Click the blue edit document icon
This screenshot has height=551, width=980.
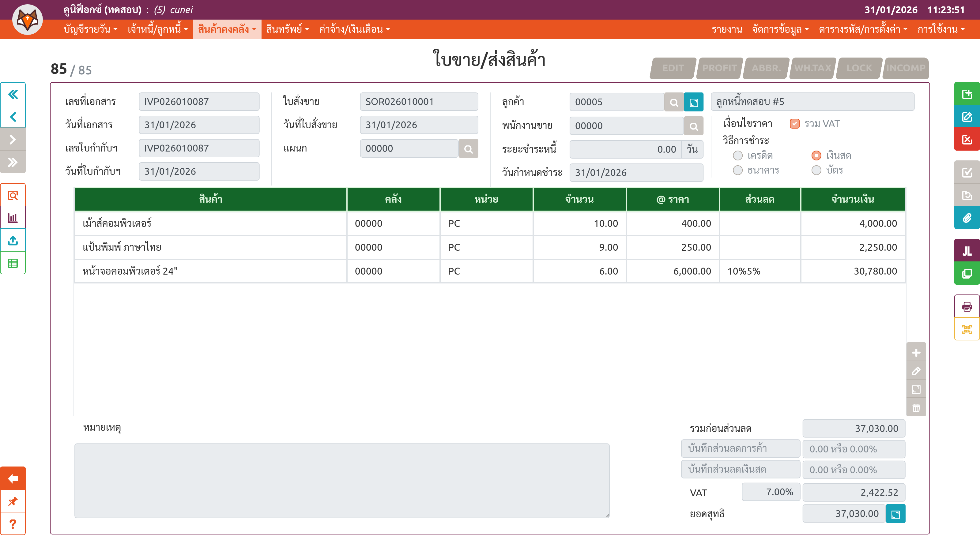(x=967, y=117)
